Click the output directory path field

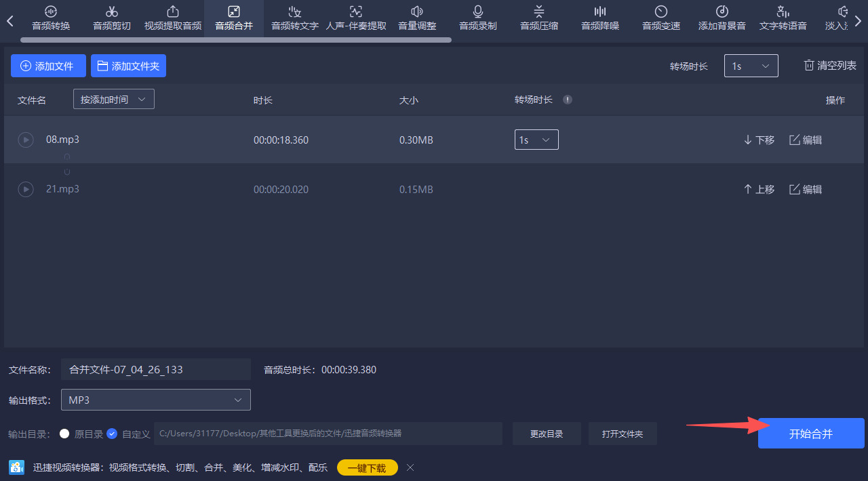328,434
